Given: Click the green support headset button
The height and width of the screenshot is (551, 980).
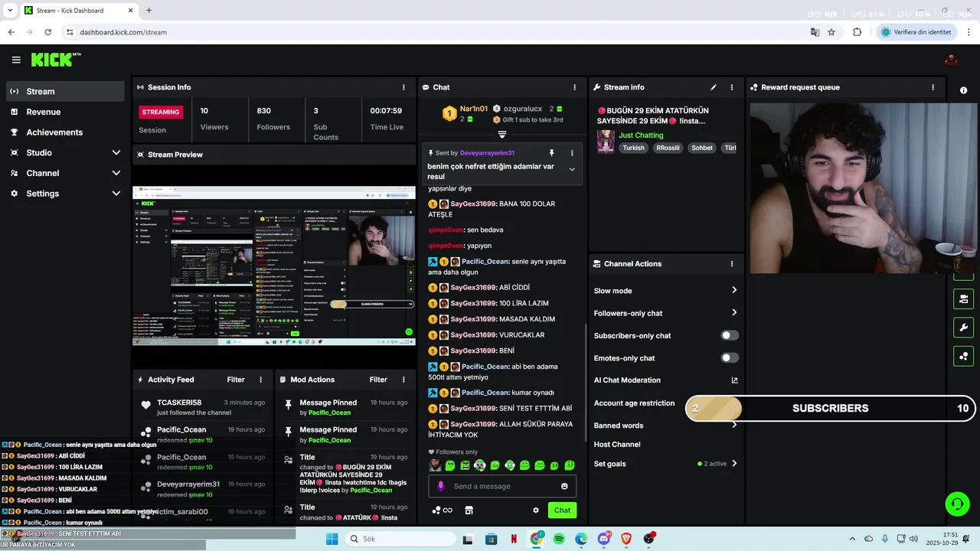Looking at the screenshot, I should pos(957,504).
